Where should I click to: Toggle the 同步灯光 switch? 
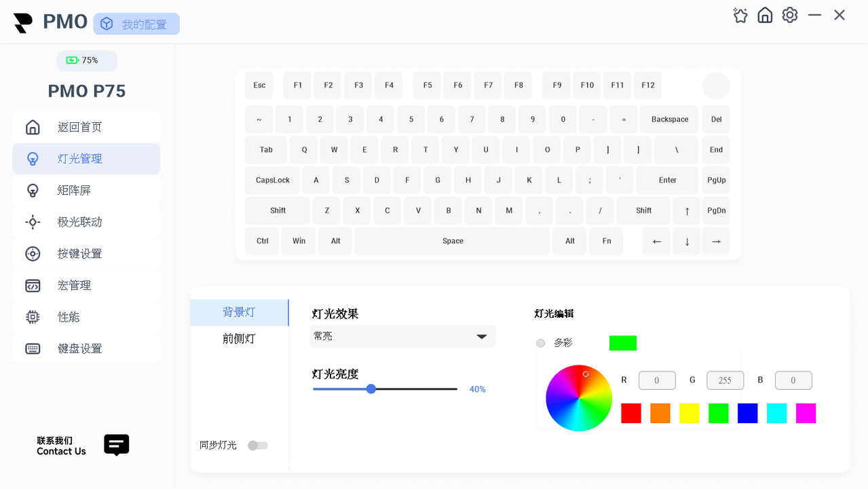click(x=258, y=446)
